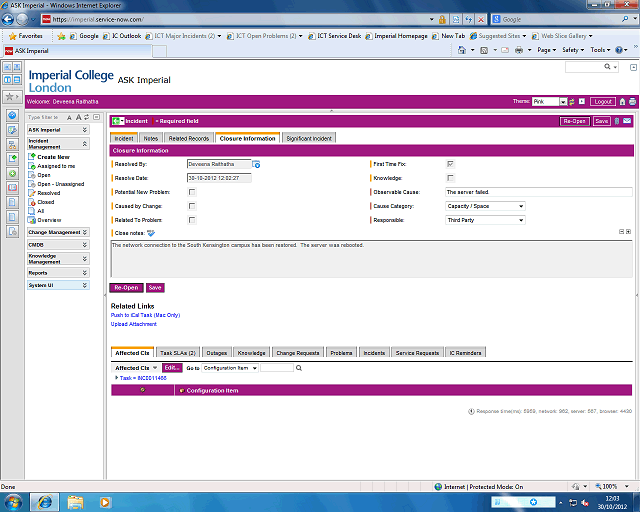Viewport: 640px width, 512px height.
Task: Switch to the Related Records tab
Action: (x=188, y=138)
